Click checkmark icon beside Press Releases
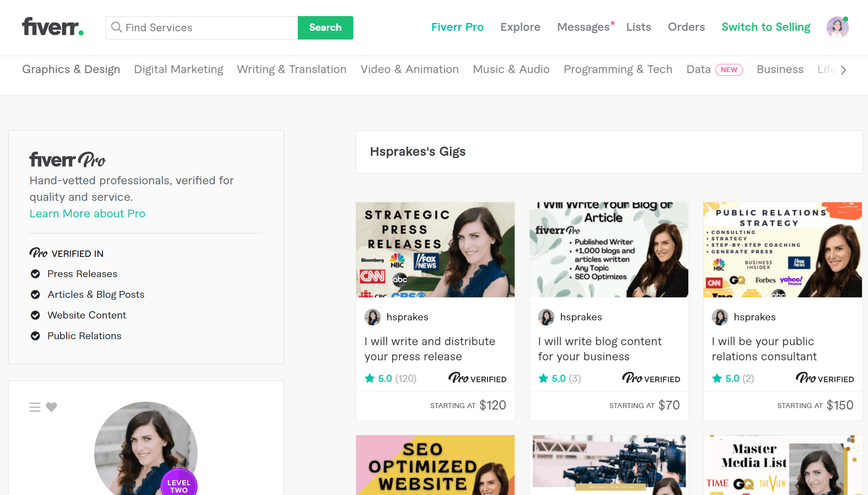This screenshot has width=868, height=495. [35, 274]
